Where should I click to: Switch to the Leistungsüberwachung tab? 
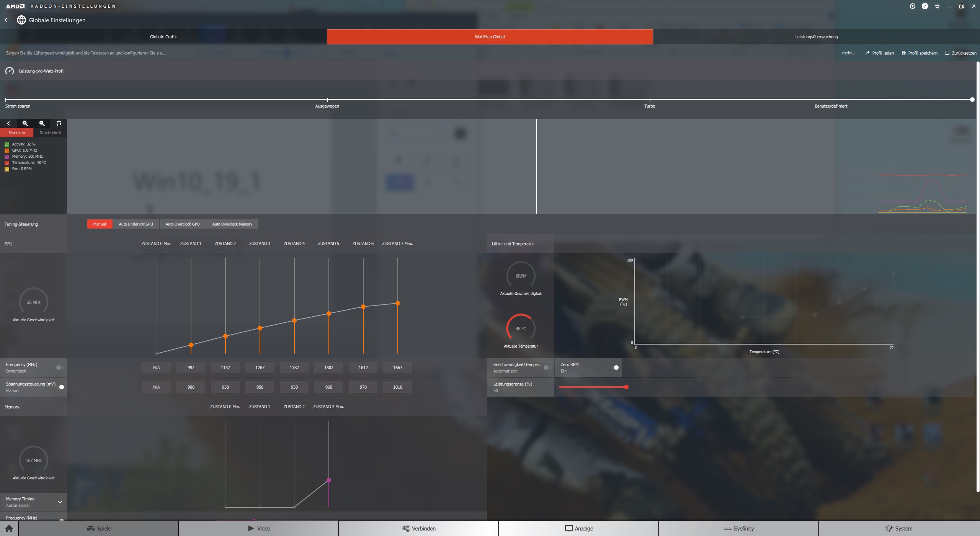(816, 37)
